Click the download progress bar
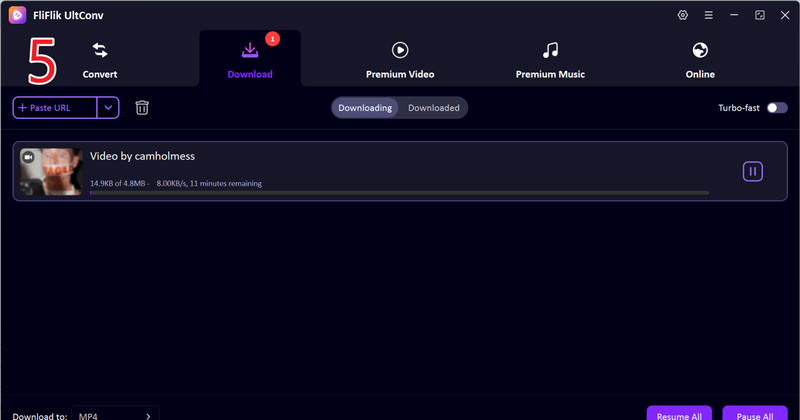The image size is (800, 420). tap(399, 193)
